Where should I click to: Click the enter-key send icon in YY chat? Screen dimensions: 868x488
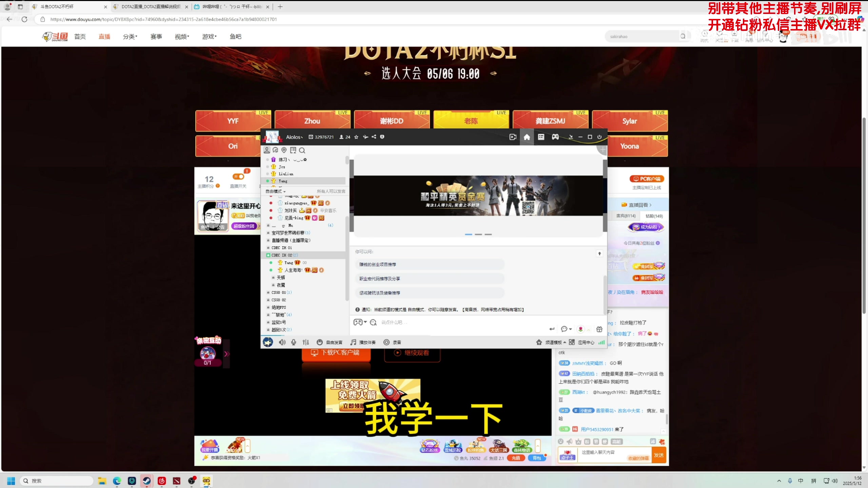(552, 329)
